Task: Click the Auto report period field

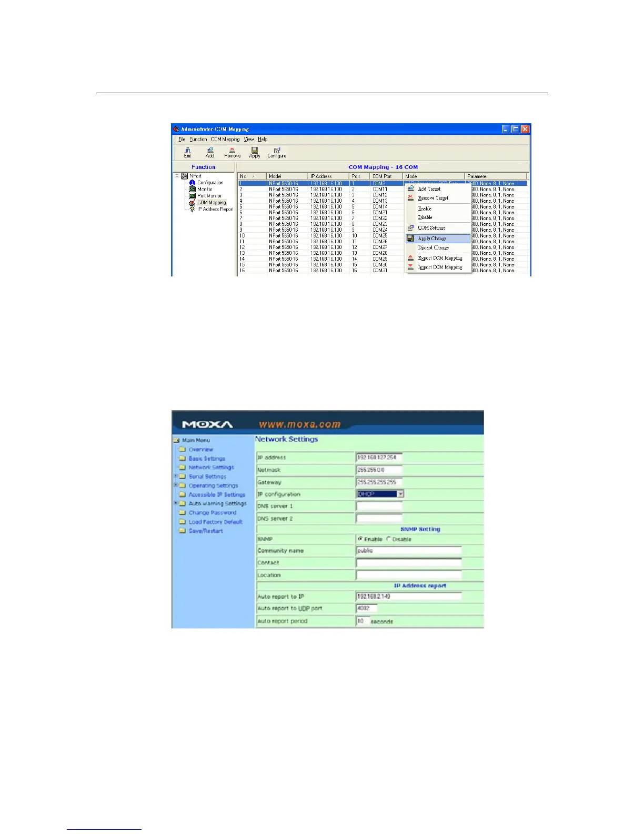Action: [x=363, y=621]
